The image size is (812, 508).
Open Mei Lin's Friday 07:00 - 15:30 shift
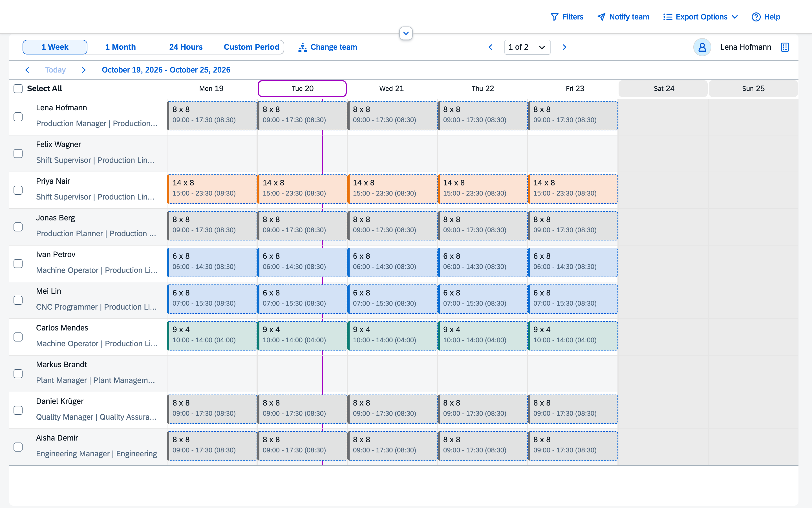573,299
